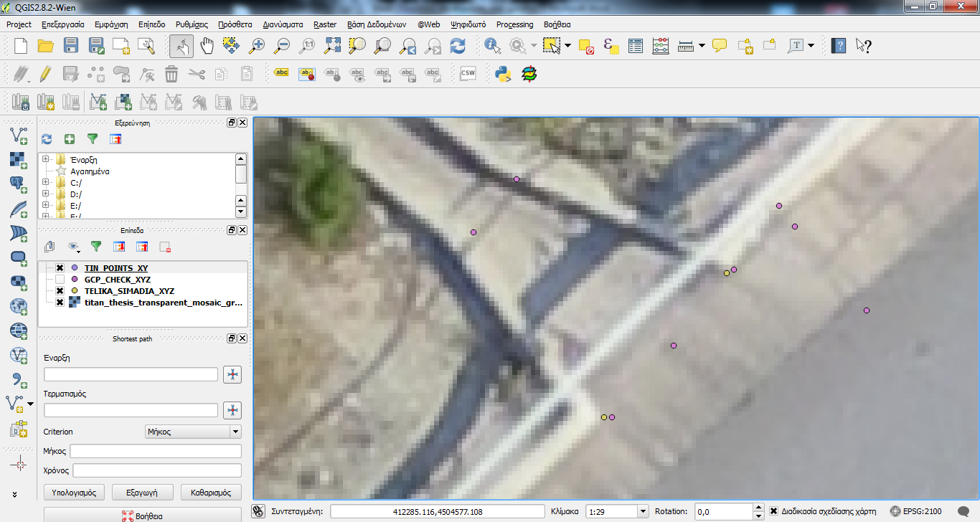This screenshot has height=522, width=980.
Task: Click the Zoom Out magnifier tool
Action: 282,46
